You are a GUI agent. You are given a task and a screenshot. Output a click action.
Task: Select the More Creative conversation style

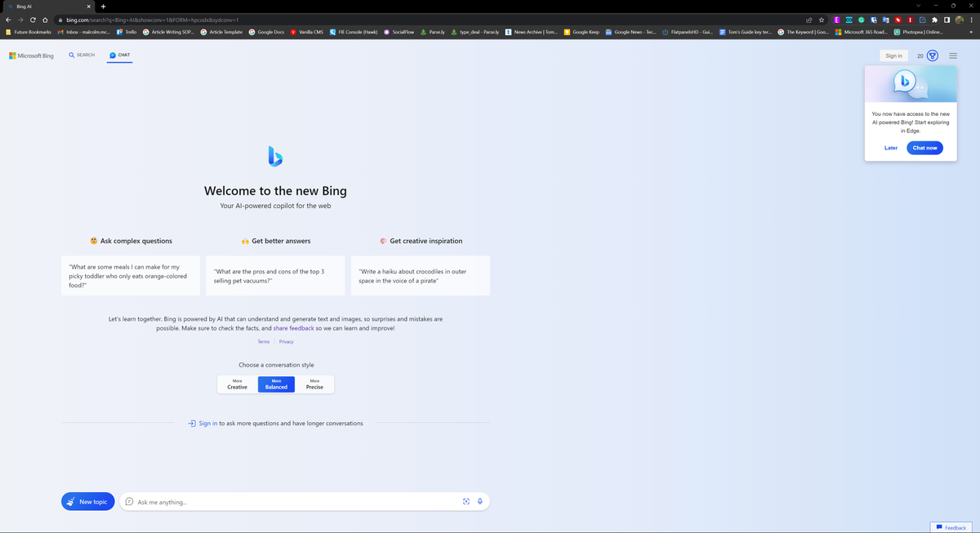pyautogui.click(x=237, y=384)
